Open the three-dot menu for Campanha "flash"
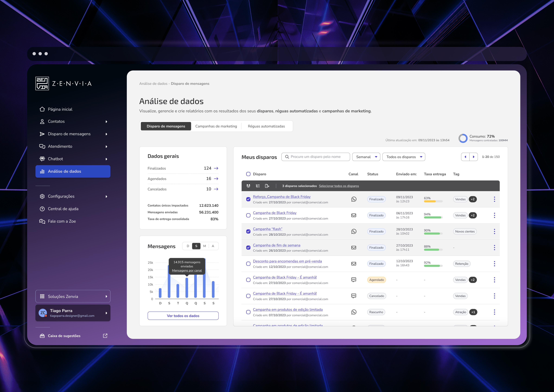Image resolution: width=554 pixels, height=392 pixels. coord(494,232)
